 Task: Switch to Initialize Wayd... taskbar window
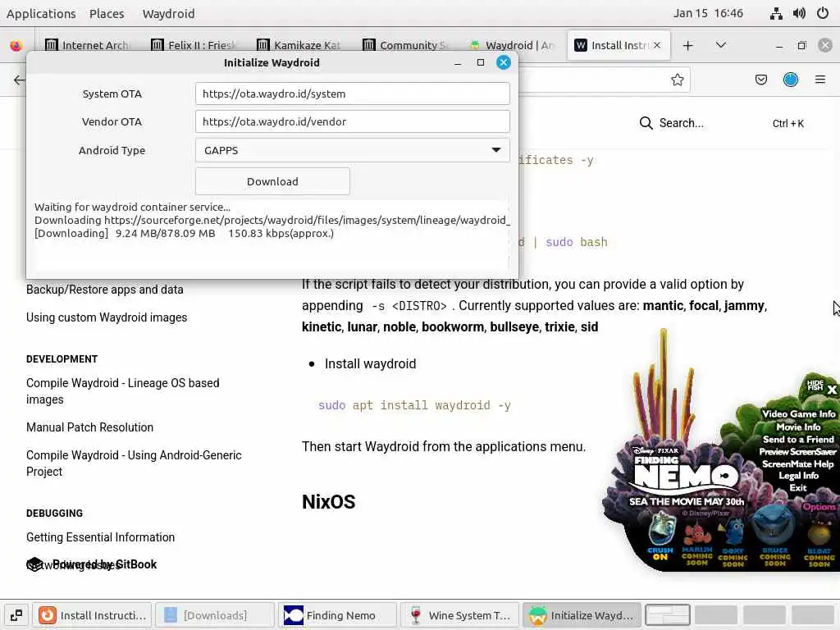point(582,615)
